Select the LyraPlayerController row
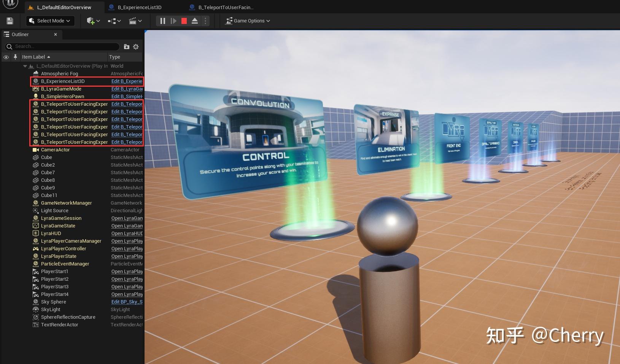 point(64,249)
